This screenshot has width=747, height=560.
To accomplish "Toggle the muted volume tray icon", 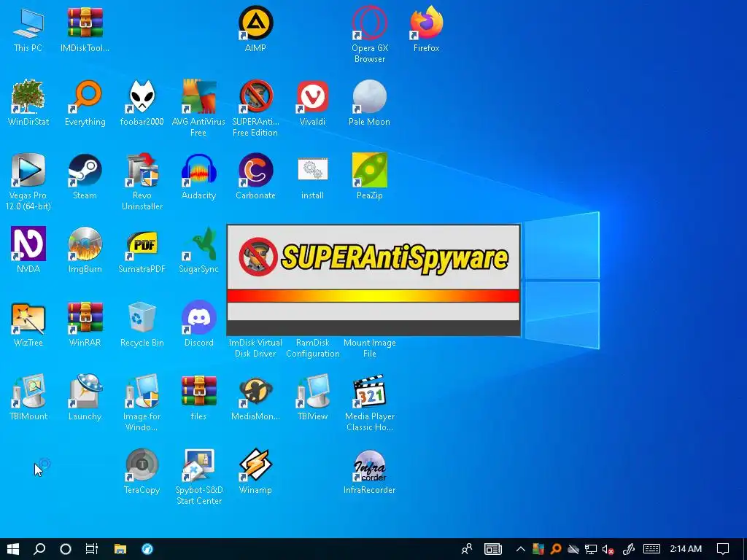I will (x=608, y=550).
